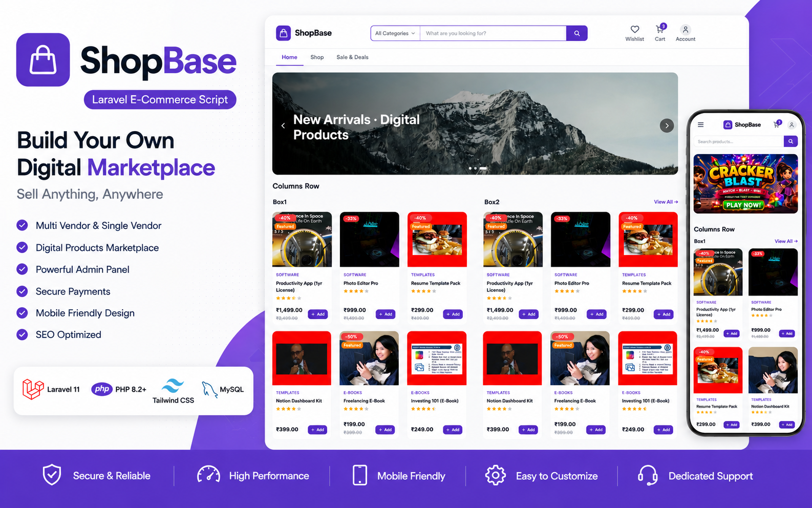Click the active elongated carousel indicator dot
Image resolution: width=812 pixels, height=508 pixels.
coord(483,168)
